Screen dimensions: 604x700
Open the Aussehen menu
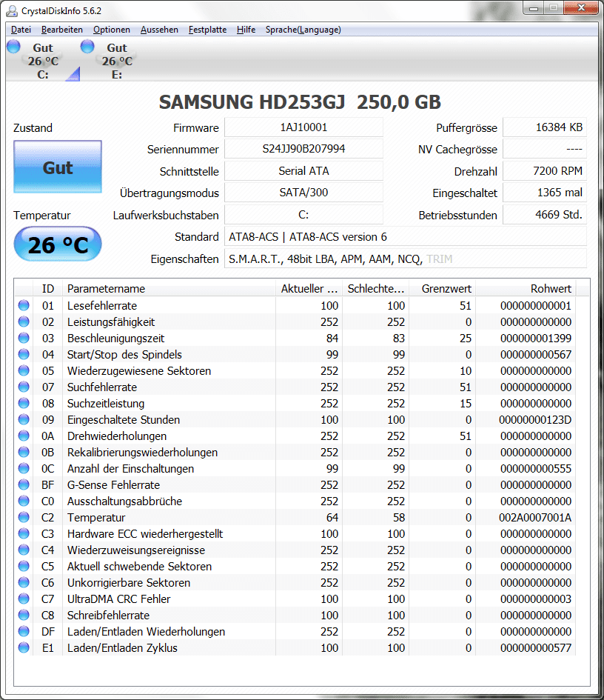[x=159, y=30]
